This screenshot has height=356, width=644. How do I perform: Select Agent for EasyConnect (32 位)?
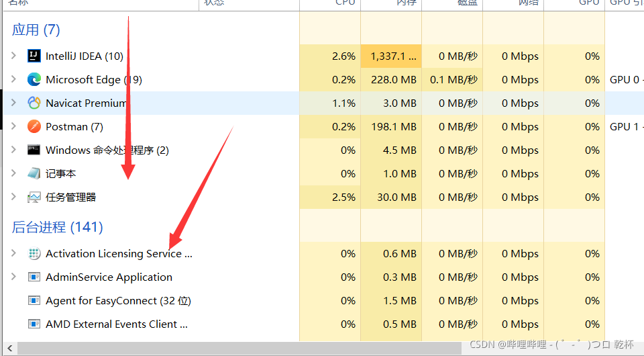coord(118,301)
